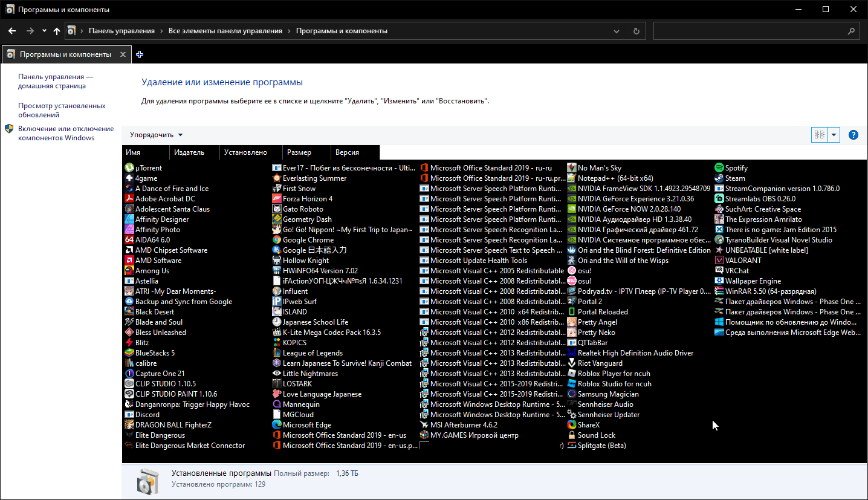Screen dimensions: 868x500
Task: Open Панель управления — домашняя страница link
Action: pyautogui.click(x=56, y=81)
